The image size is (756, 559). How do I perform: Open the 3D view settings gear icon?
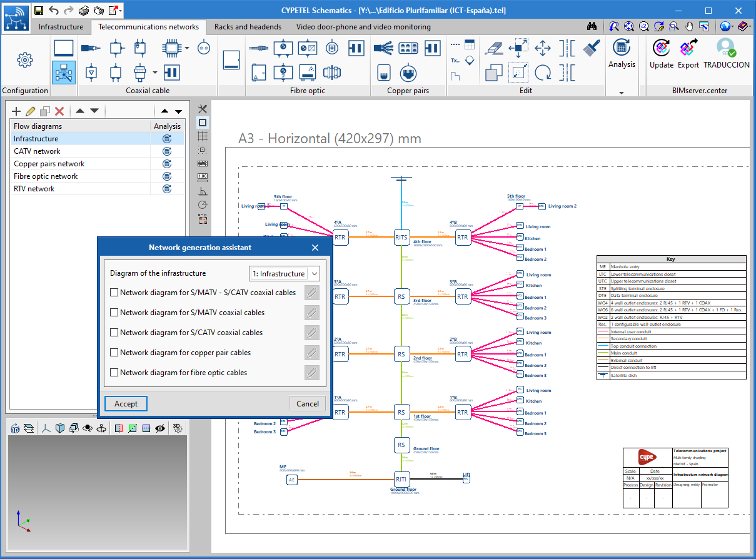pyautogui.click(x=178, y=428)
